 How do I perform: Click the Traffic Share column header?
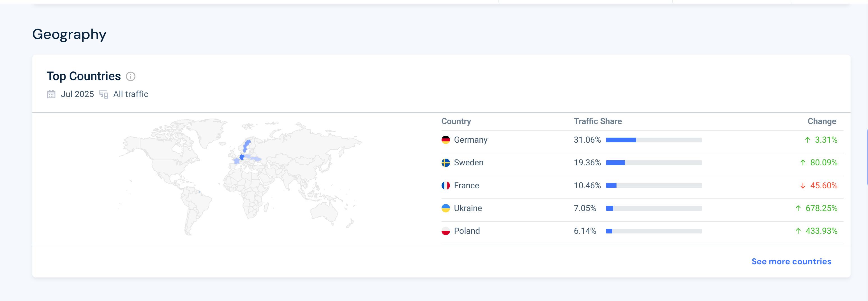(x=598, y=121)
